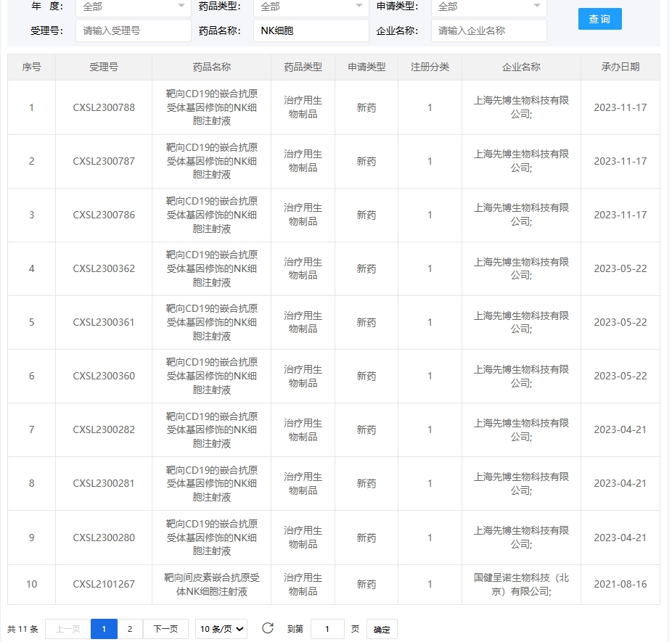Click 新药 in row CXSL2300281
The image size is (672, 642).
(x=366, y=483)
